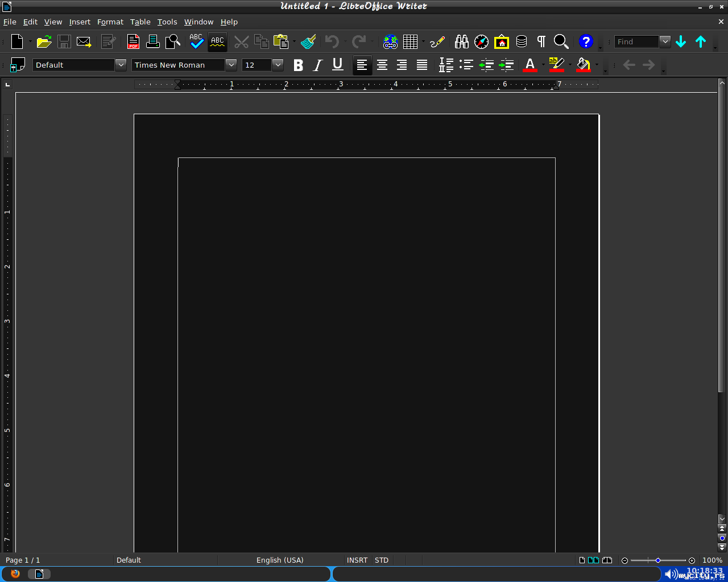Toggle AutoSpellcheck wavy ABC icon
The image size is (728, 582).
point(217,41)
